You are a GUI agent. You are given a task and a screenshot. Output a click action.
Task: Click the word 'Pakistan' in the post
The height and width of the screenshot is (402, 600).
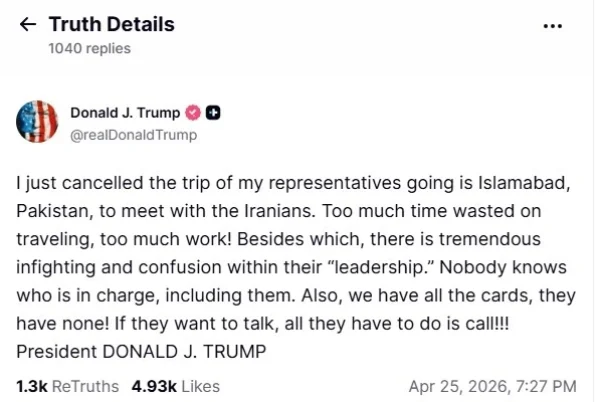tap(50, 213)
